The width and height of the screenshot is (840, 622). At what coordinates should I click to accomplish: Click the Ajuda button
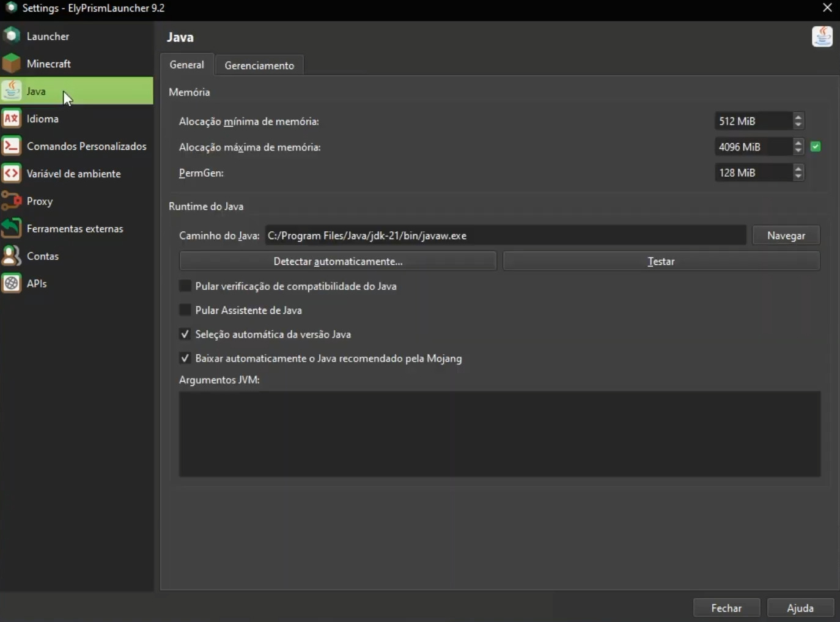point(800,608)
